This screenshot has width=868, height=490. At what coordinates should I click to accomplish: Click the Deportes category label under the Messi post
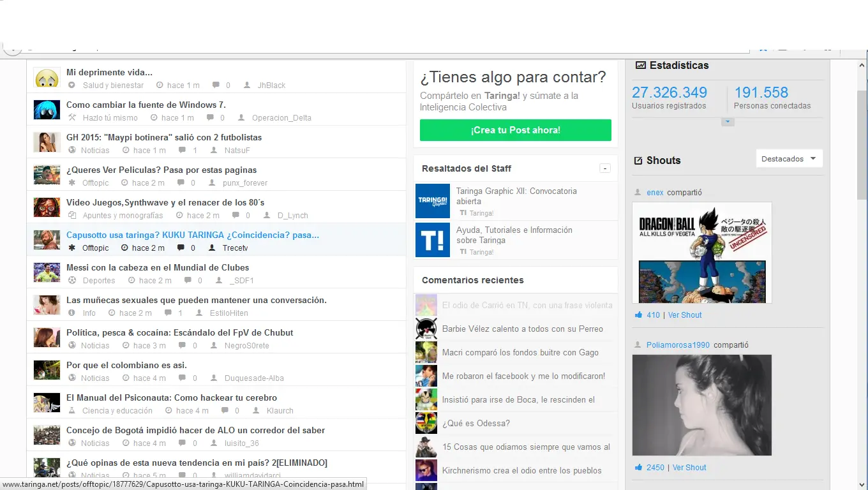pos(99,281)
